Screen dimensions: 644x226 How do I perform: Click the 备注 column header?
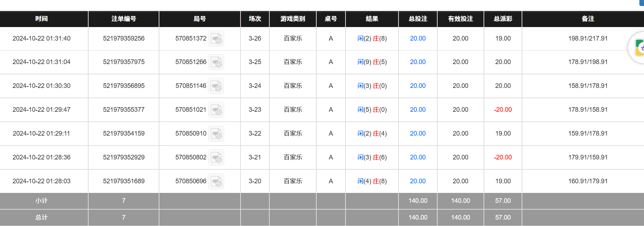click(x=588, y=19)
